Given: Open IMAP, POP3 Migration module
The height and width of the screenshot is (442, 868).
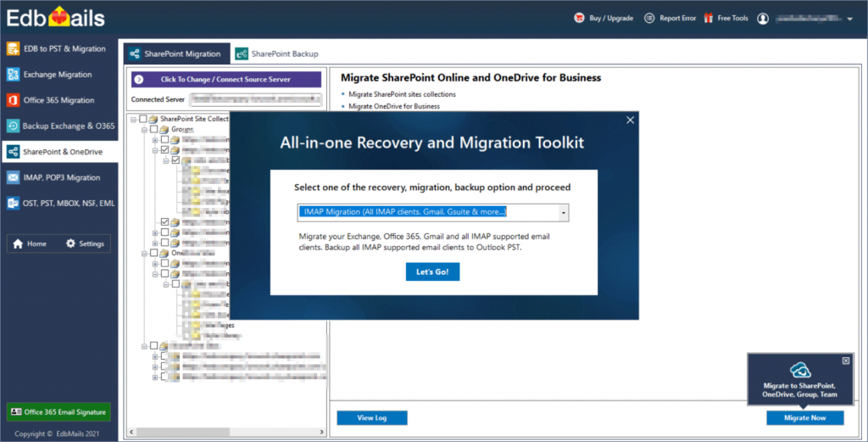Looking at the screenshot, I should [x=58, y=177].
